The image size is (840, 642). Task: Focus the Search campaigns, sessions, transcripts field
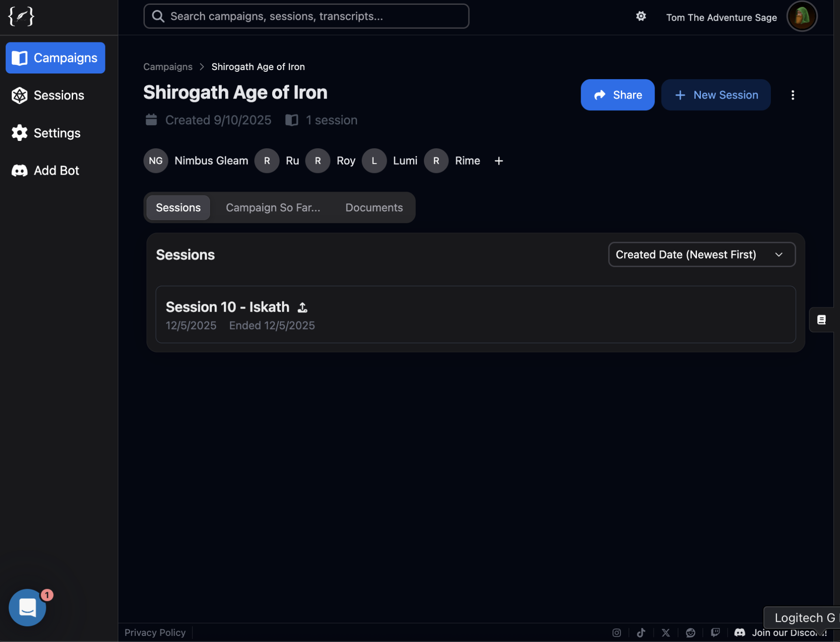(306, 16)
